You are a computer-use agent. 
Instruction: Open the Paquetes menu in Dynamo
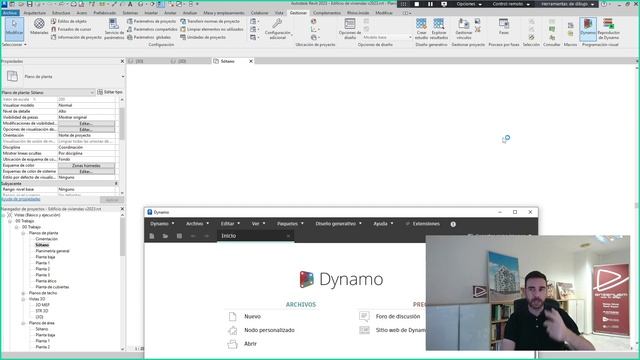pos(290,224)
